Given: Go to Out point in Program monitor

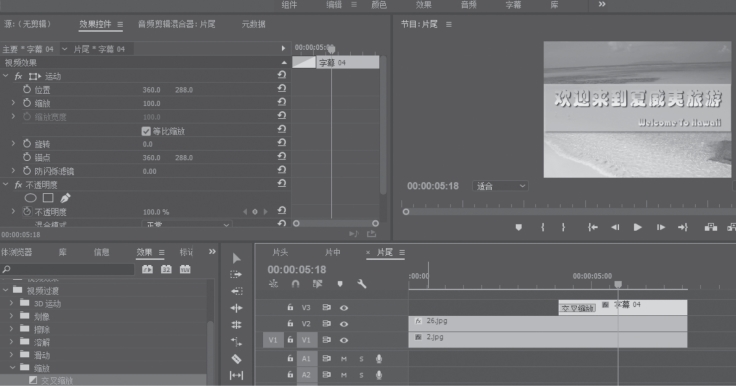Looking at the screenshot, I should (x=682, y=227).
